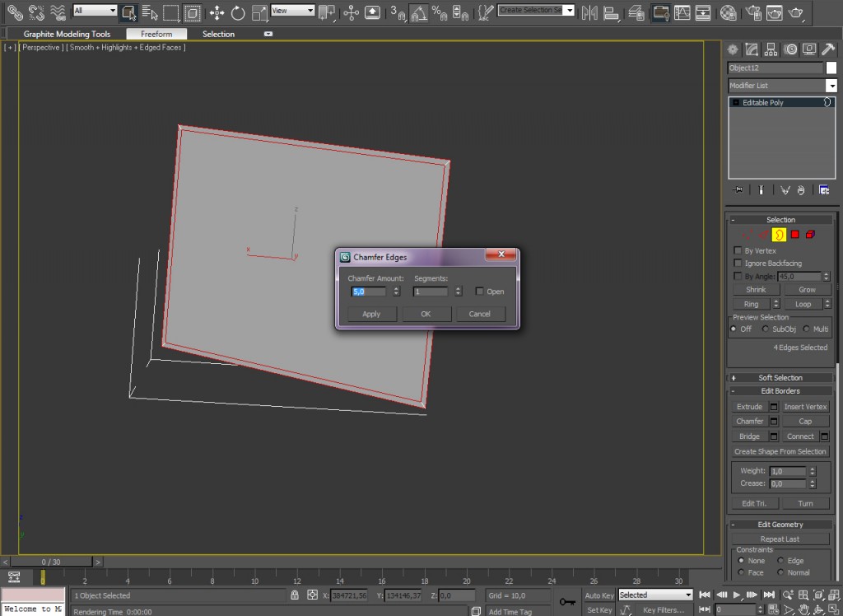Expand the Soft Selection rollout
Screen dimensions: 843x616
(780, 378)
